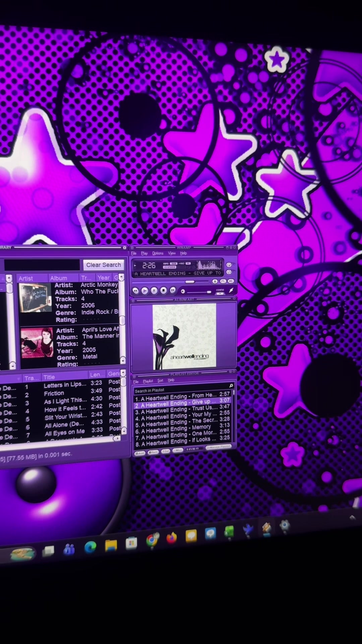Image resolution: width=362 pixels, height=644 pixels.
Task: Click the Winamp lightning bolt icon
Action: click(231, 290)
